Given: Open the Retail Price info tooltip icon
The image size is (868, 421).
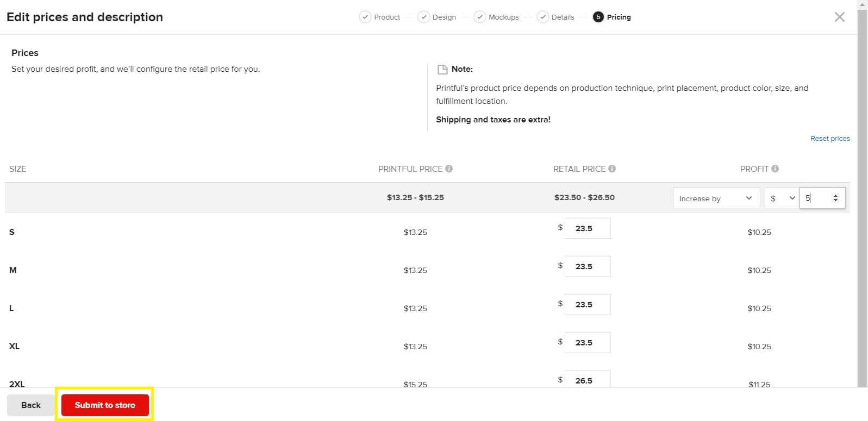Looking at the screenshot, I should [x=612, y=169].
